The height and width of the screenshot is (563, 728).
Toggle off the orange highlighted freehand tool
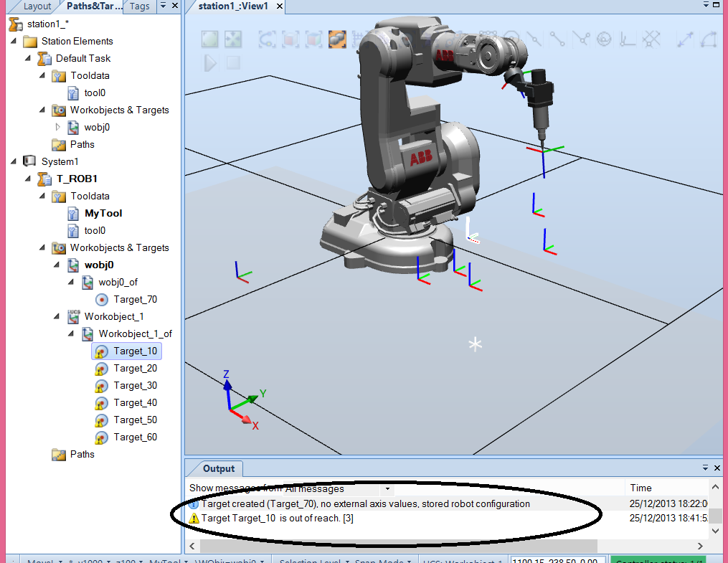pos(336,39)
